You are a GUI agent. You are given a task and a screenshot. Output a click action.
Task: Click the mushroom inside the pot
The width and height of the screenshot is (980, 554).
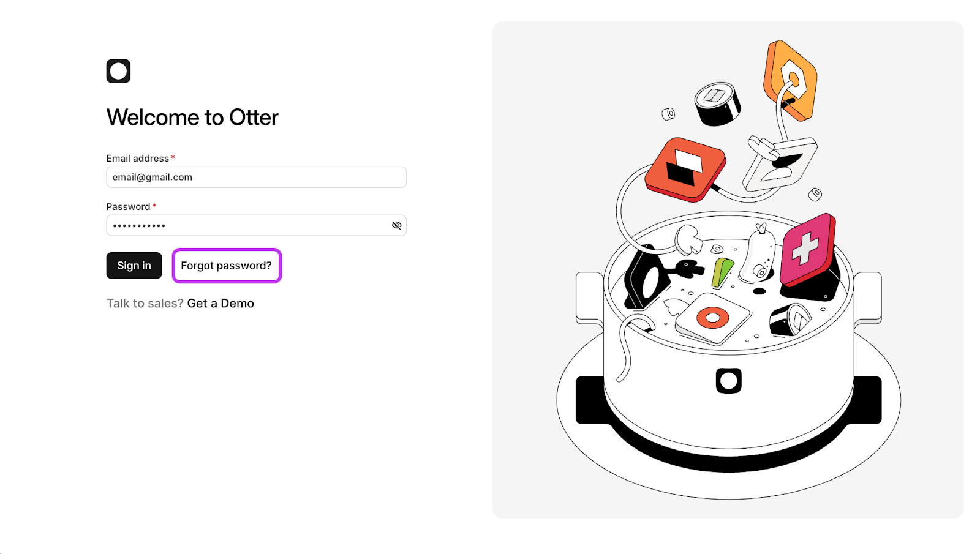[688, 239]
